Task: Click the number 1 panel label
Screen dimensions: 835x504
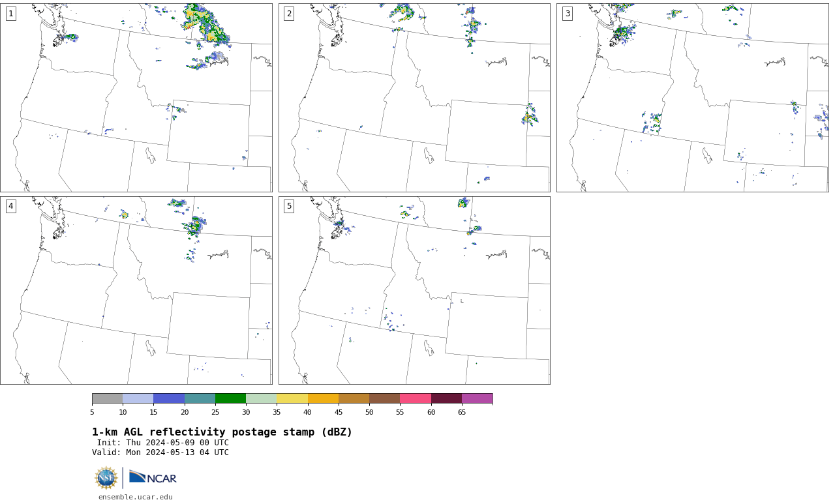Action: (10, 14)
